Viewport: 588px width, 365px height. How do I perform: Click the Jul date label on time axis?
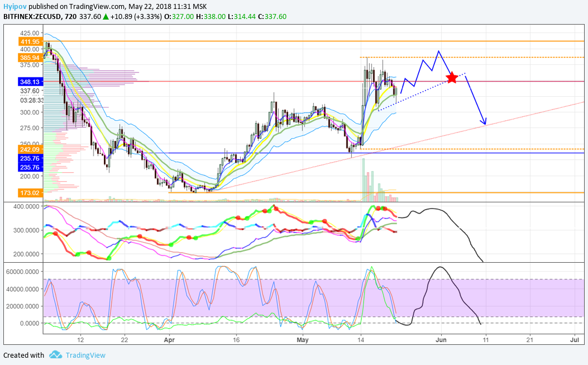574,340
